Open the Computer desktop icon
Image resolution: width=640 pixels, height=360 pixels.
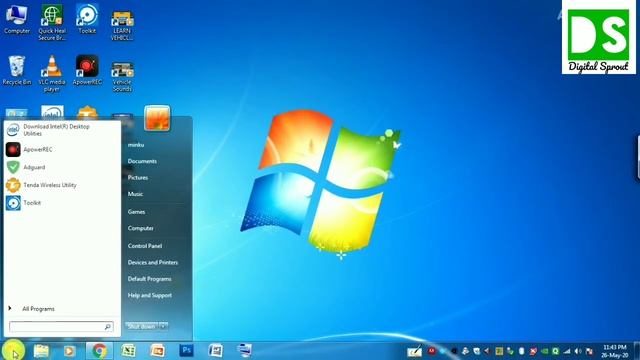17,20
